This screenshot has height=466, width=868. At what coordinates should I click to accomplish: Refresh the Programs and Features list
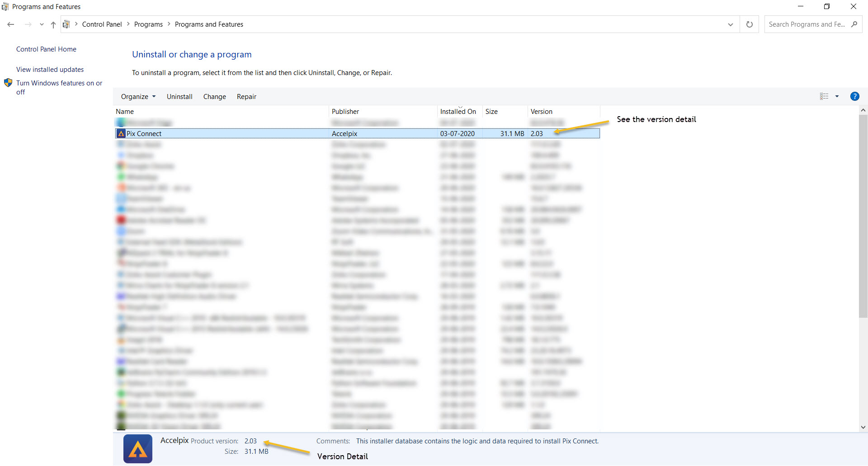[750, 24]
